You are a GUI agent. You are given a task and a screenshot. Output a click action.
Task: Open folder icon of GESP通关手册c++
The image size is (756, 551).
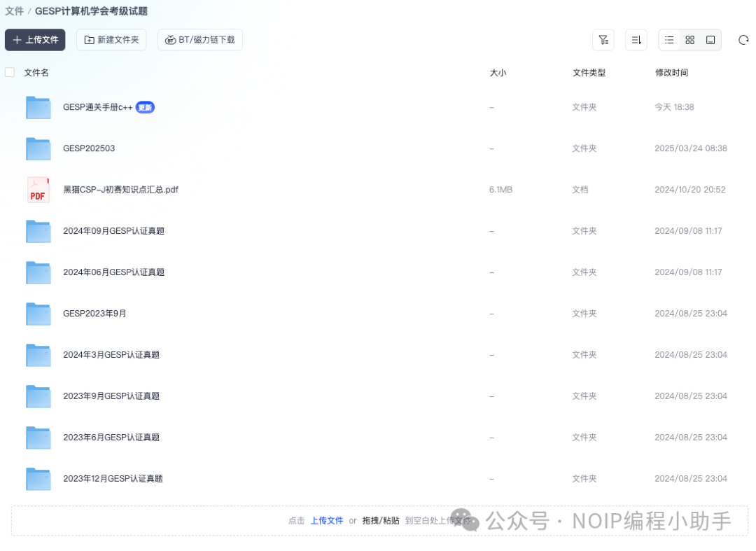coord(38,108)
